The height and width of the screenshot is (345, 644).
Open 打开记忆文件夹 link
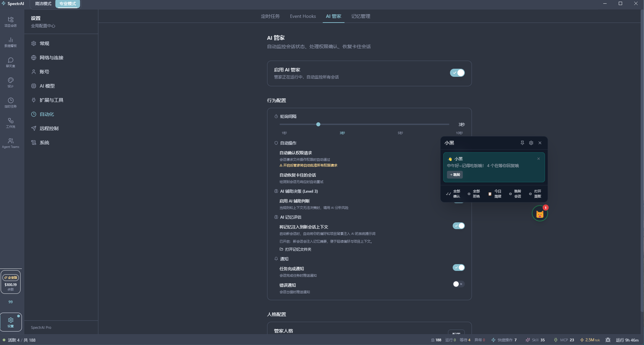(x=298, y=249)
